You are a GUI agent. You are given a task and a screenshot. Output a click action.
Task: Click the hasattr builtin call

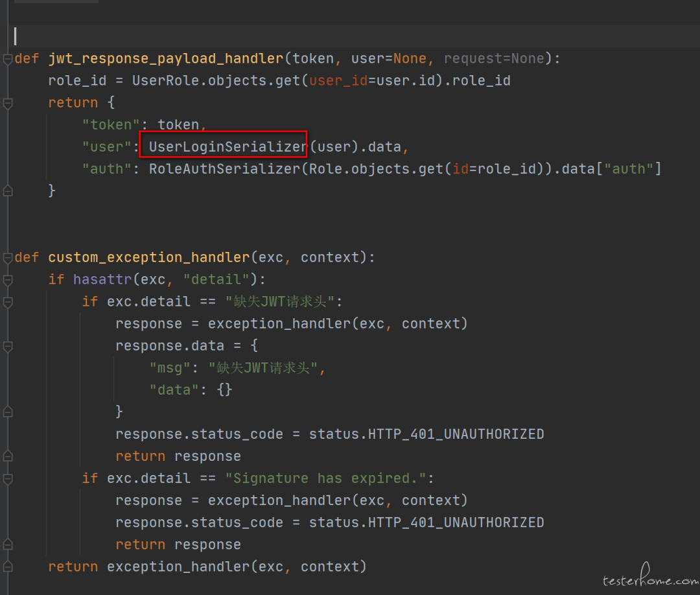pyautogui.click(x=102, y=280)
